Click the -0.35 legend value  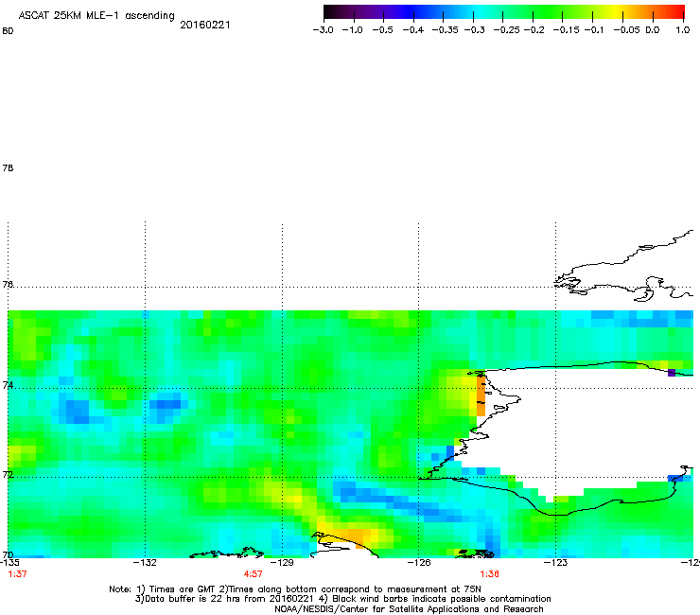coord(446,30)
